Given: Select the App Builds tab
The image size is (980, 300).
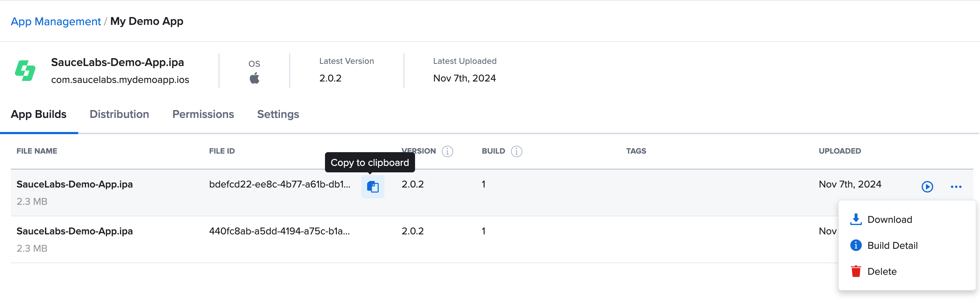Looking at the screenshot, I should tap(39, 114).
